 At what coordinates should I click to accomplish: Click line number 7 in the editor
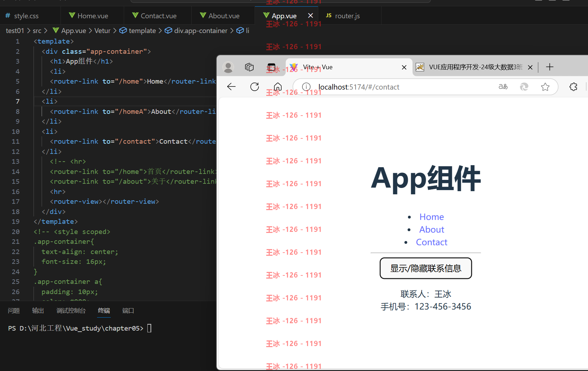pos(18,101)
